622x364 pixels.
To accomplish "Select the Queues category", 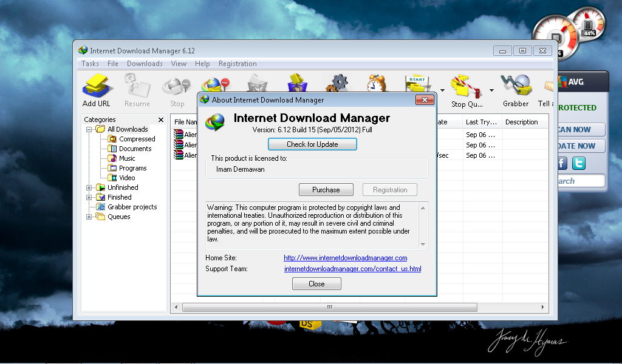I will (x=118, y=217).
